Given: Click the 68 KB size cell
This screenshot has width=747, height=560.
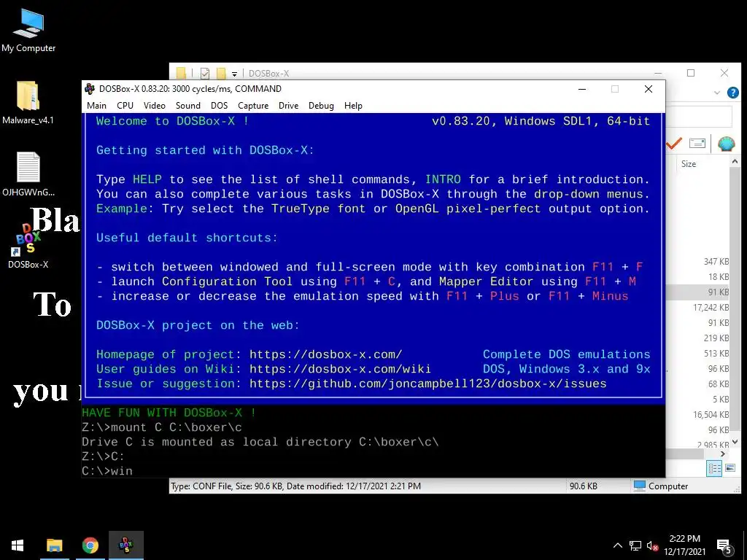Looking at the screenshot, I should tap(719, 384).
